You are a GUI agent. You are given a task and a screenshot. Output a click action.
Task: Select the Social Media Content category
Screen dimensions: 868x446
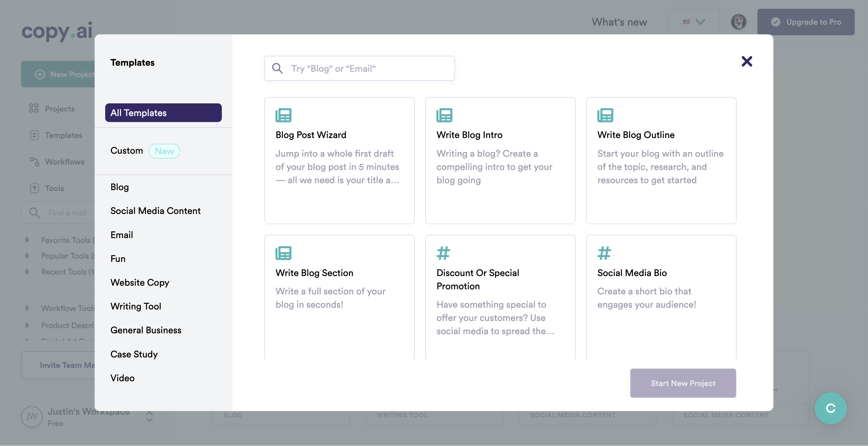pos(155,211)
